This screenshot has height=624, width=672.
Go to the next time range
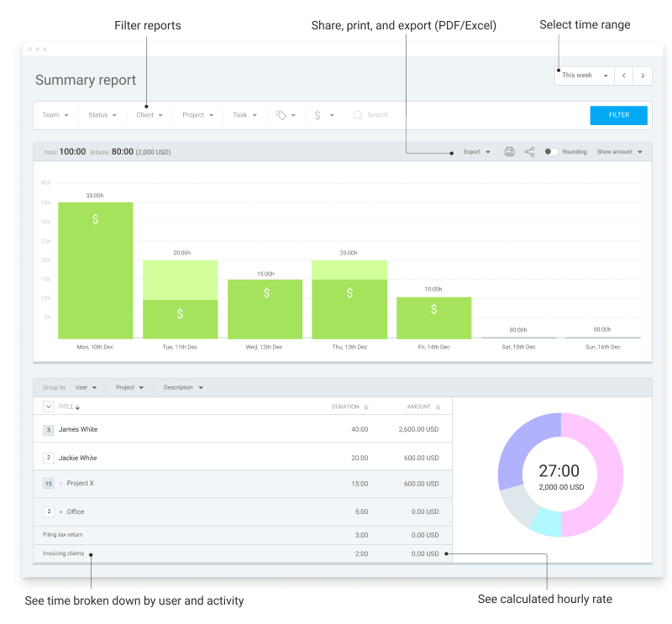[643, 76]
